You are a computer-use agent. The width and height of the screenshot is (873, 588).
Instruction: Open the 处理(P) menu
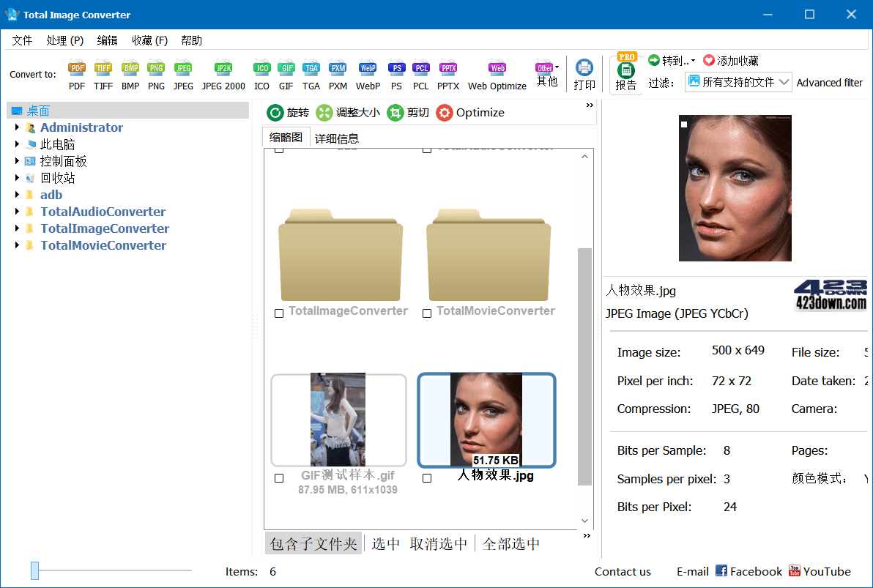[64, 40]
